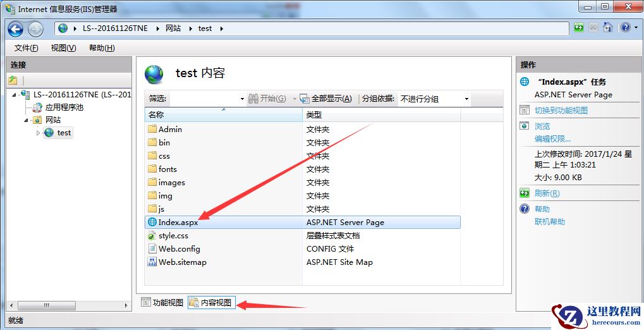Select the style.css file icon

[x=152, y=236]
